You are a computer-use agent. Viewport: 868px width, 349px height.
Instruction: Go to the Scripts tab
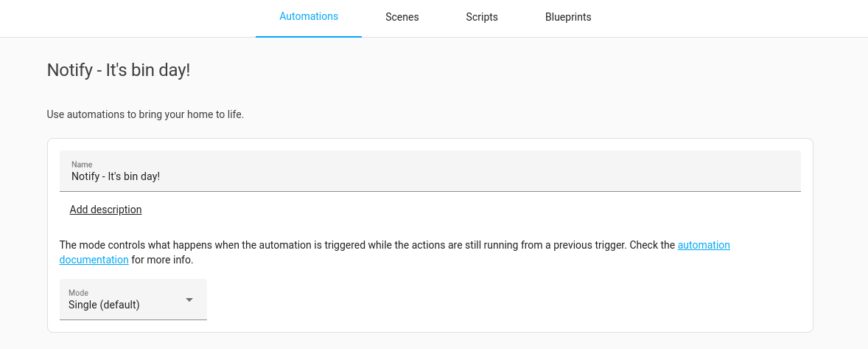coord(482,17)
